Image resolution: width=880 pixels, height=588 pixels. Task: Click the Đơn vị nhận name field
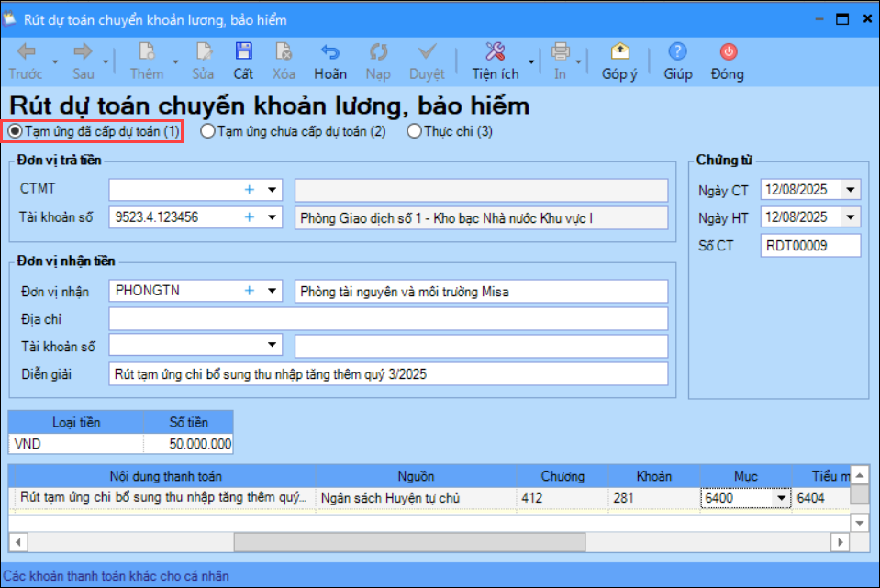pos(481,291)
